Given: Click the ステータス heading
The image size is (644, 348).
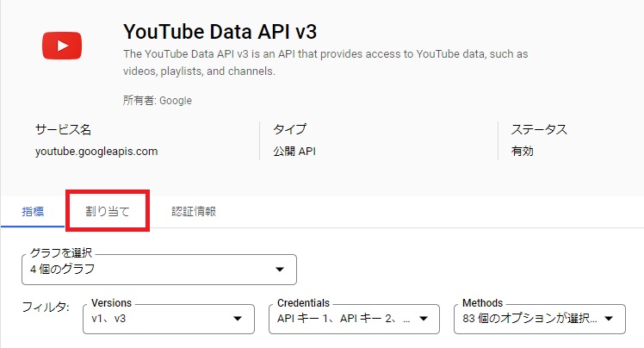Looking at the screenshot, I should (x=539, y=129).
